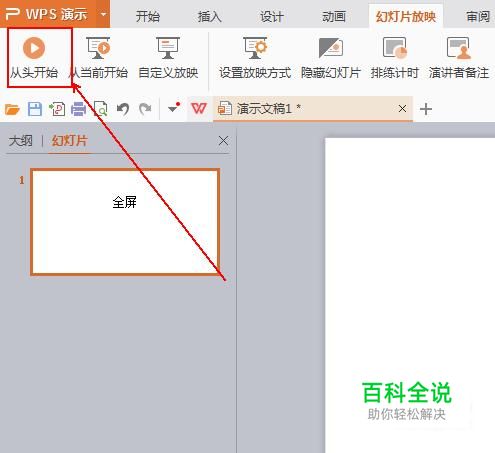Switch to the 开始 ribbon tab
This screenshot has height=453, width=495.
(x=148, y=16)
